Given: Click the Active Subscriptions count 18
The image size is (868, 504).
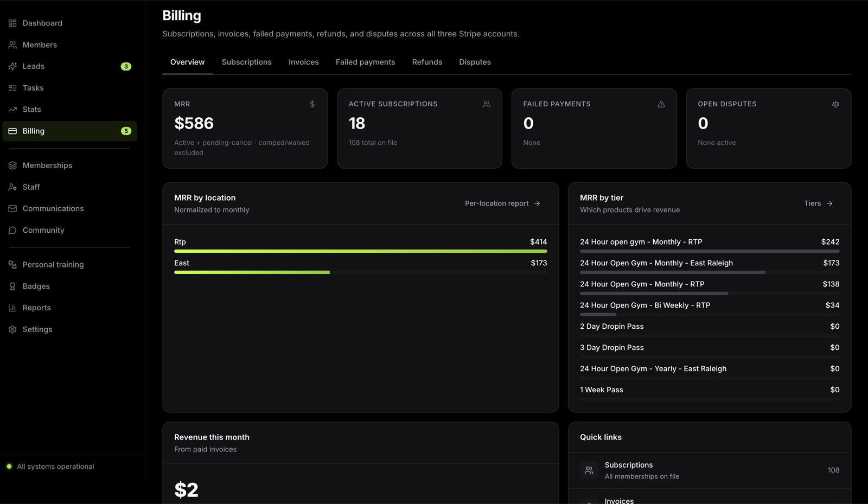Looking at the screenshot, I should [357, 124].
